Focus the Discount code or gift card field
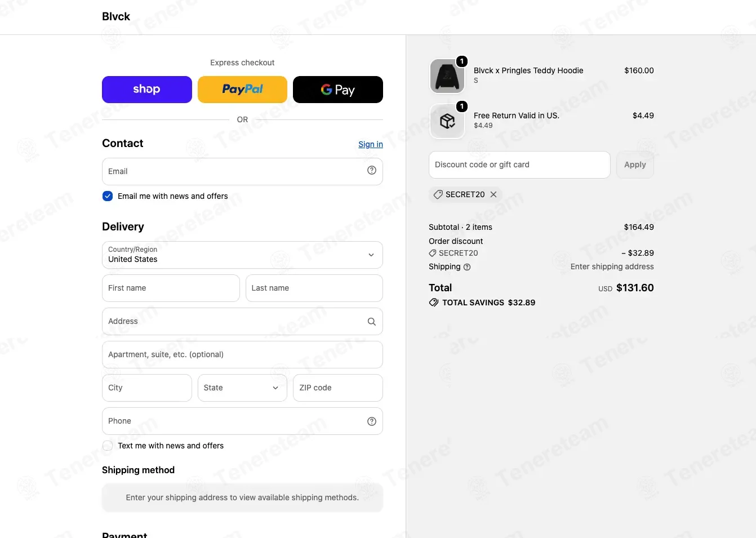This screenshot has height=538, width=756. pyautogui.click(x=519, y=164)
